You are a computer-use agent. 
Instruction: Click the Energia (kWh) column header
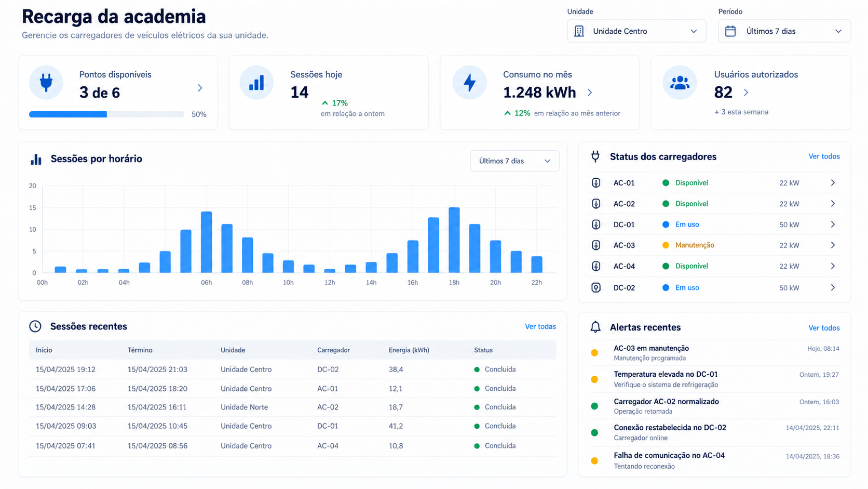[409, 350]
